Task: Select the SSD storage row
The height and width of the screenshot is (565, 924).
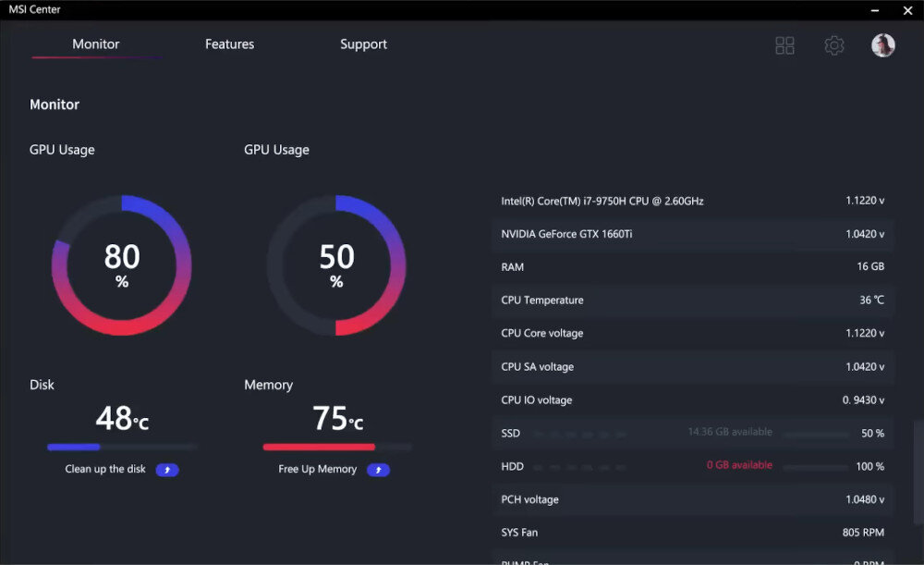Action: point(693,433)
